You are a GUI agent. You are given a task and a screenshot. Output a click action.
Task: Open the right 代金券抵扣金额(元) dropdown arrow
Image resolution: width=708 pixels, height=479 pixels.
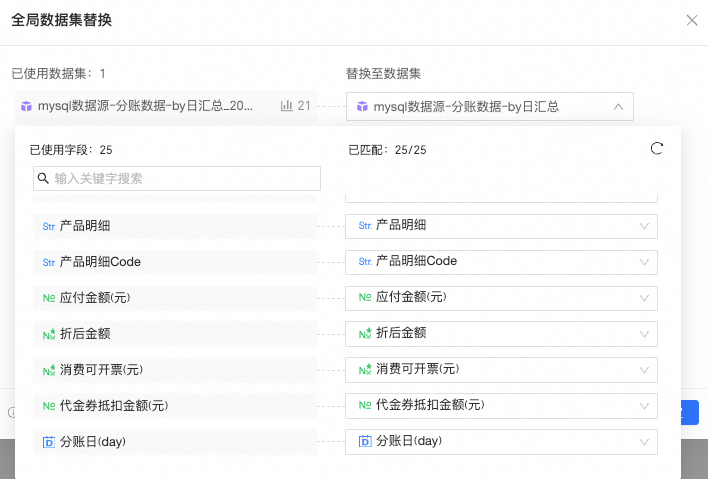coord(644,406)
